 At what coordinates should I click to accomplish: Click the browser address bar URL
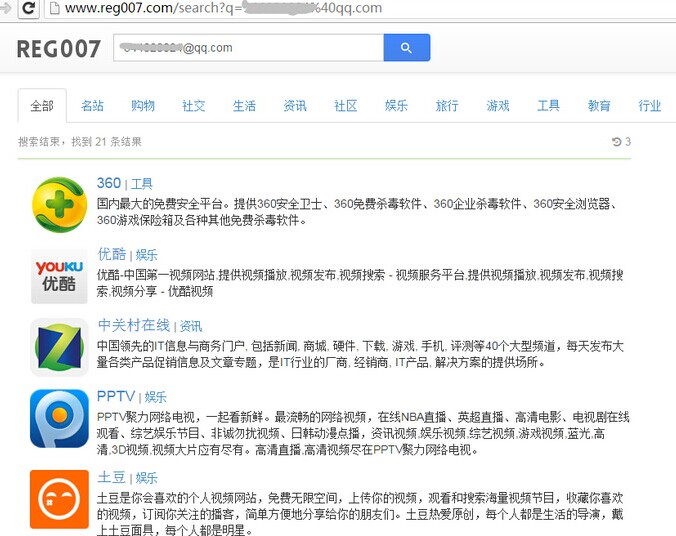tap(223, 8)
